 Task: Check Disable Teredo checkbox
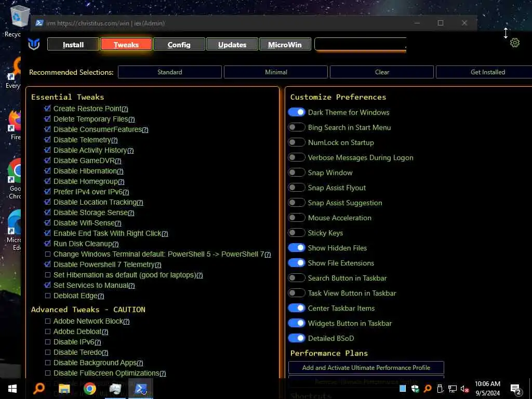coord(47,352)
